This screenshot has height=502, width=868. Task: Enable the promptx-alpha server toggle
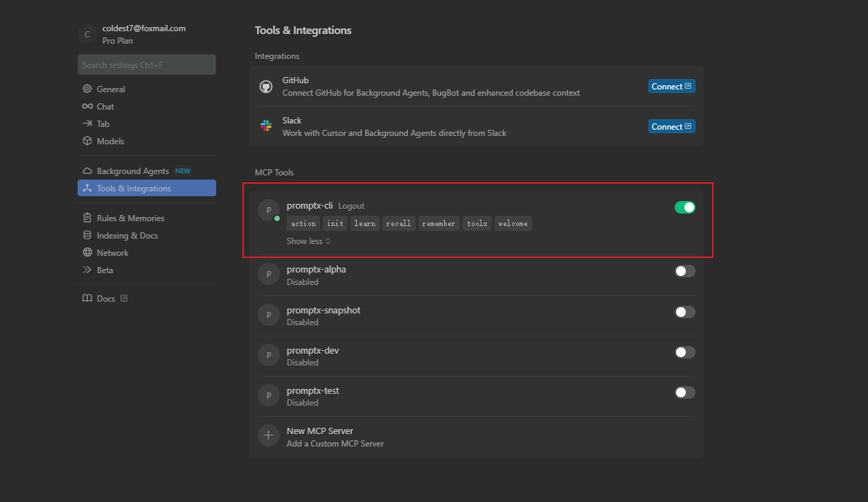685,271
